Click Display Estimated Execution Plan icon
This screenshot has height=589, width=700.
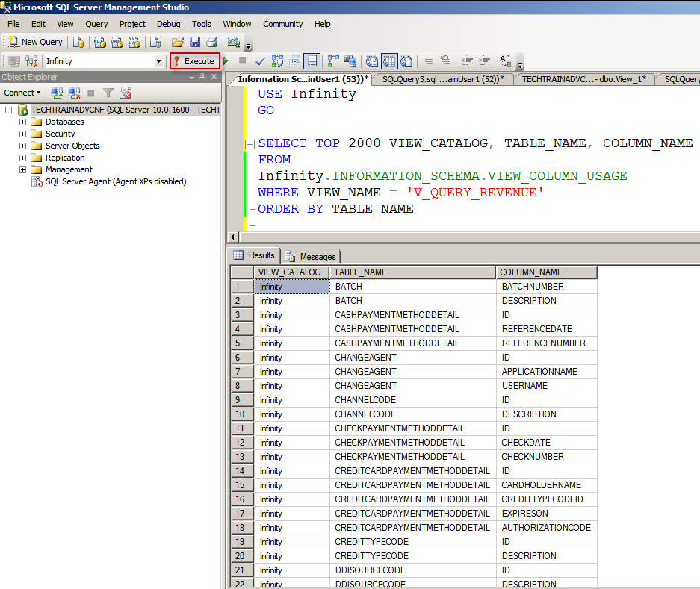click(277, 61)
